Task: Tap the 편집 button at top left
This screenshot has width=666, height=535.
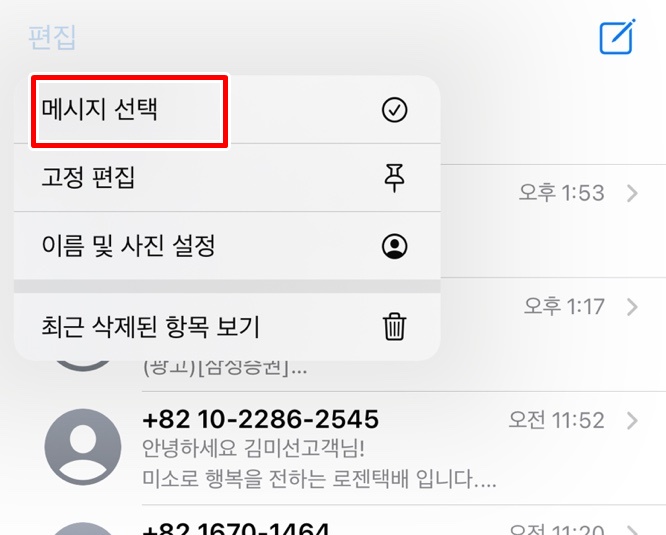Action: pyautogui.click(x=52, y=37)
